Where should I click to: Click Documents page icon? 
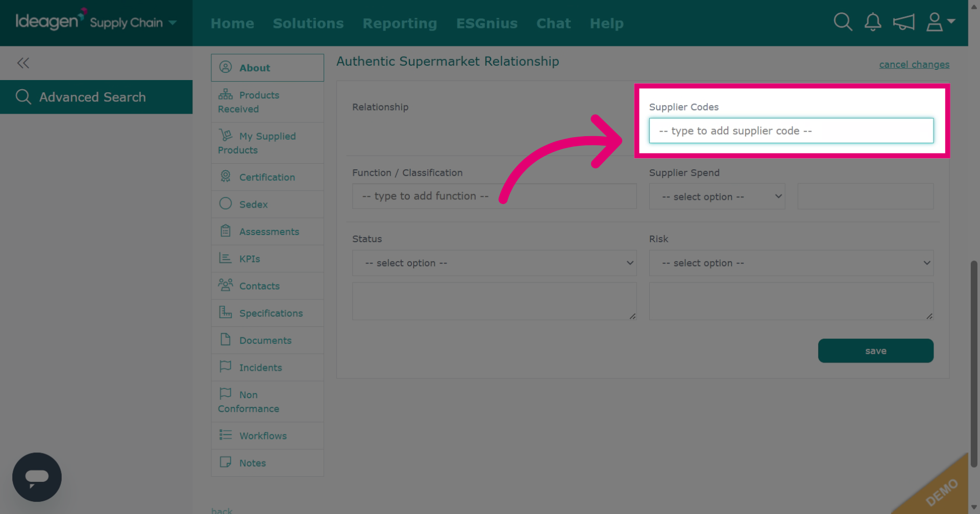pos(226,339)
